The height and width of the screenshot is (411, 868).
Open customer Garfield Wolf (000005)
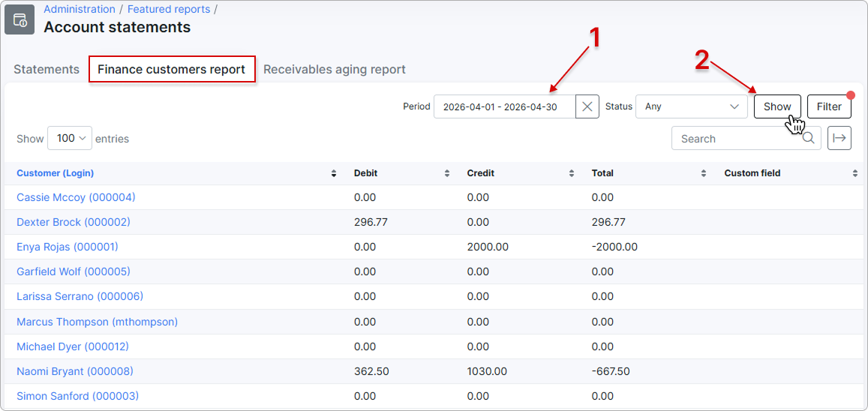click(73, 271)
